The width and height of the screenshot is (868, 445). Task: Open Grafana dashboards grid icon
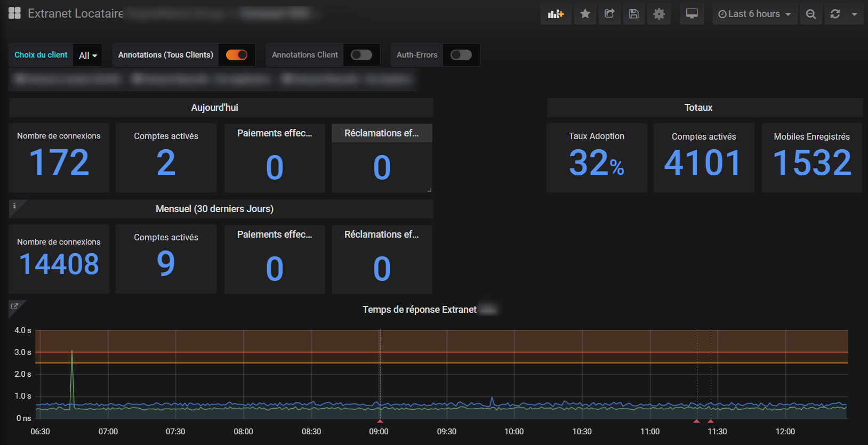coord(14,13)
